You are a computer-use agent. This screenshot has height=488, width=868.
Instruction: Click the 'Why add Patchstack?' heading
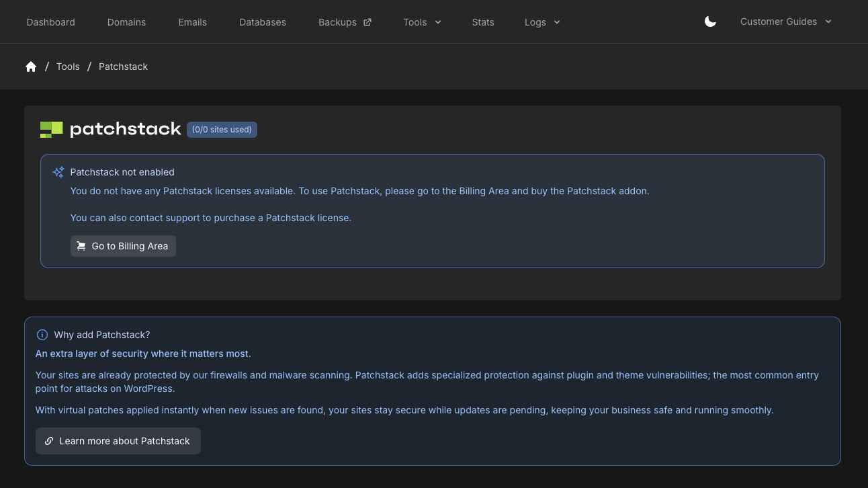(x=102, y=335)
